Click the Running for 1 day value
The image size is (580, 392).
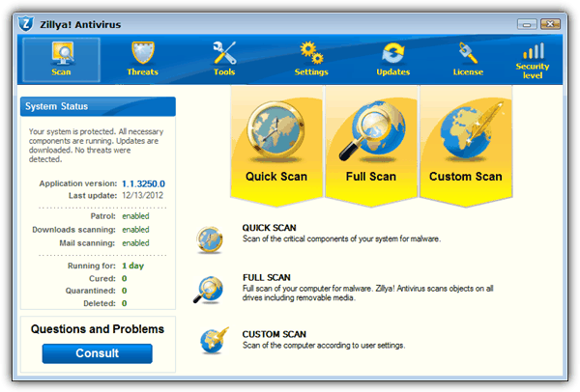click(x=132, y=266)
